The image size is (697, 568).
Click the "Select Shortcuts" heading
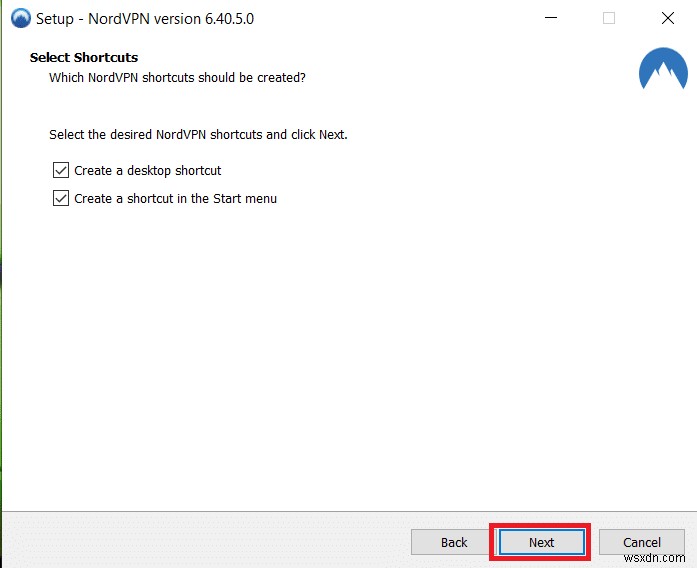click(x=84, y=57)
